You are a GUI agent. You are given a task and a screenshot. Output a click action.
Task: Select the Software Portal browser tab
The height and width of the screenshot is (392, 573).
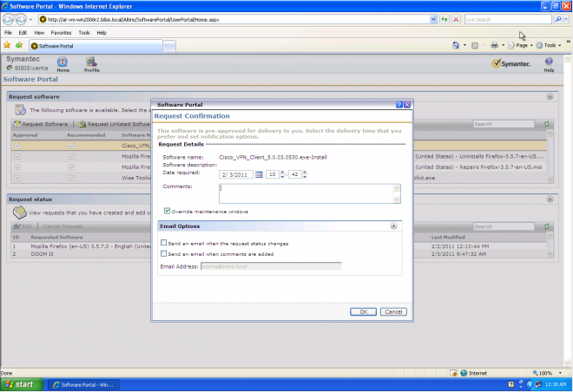pos(95,46)
